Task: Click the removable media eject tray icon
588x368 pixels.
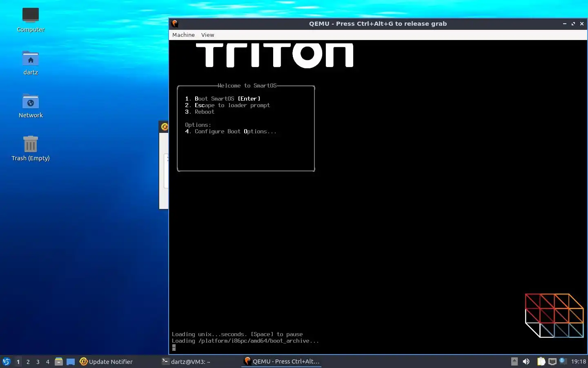Action: pos(514,361)
